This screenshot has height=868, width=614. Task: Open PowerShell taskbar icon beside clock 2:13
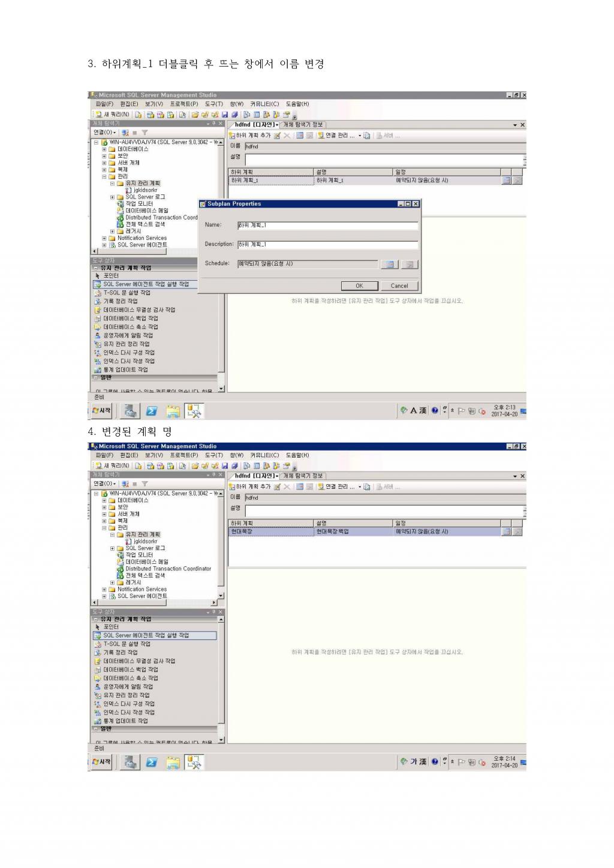point(152,411)
